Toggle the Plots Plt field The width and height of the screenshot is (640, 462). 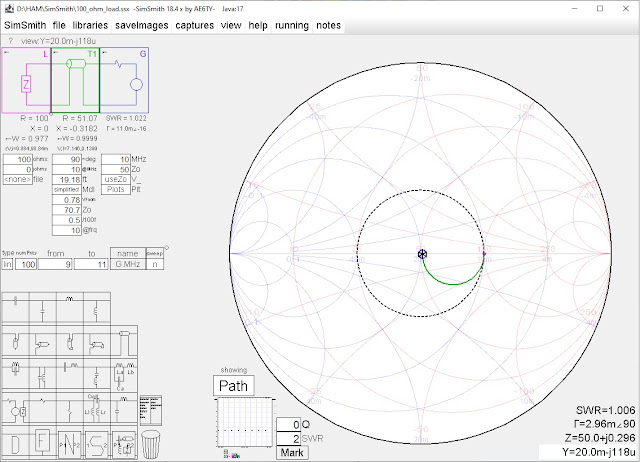(116, 190)
